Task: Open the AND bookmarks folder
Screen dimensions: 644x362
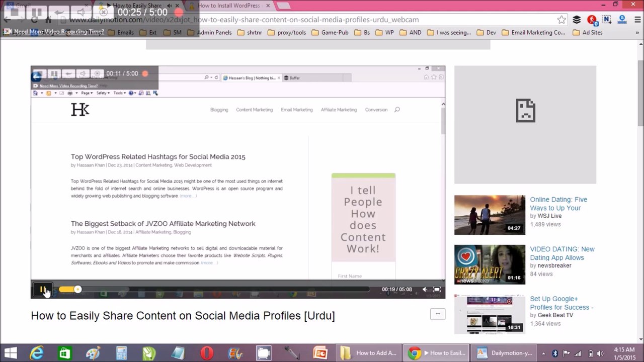Action: pos(411,33)
